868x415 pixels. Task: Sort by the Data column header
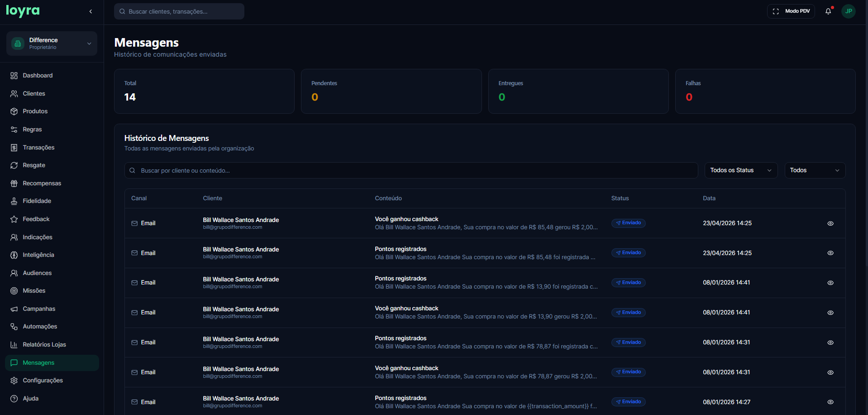[x=709, y=198]
